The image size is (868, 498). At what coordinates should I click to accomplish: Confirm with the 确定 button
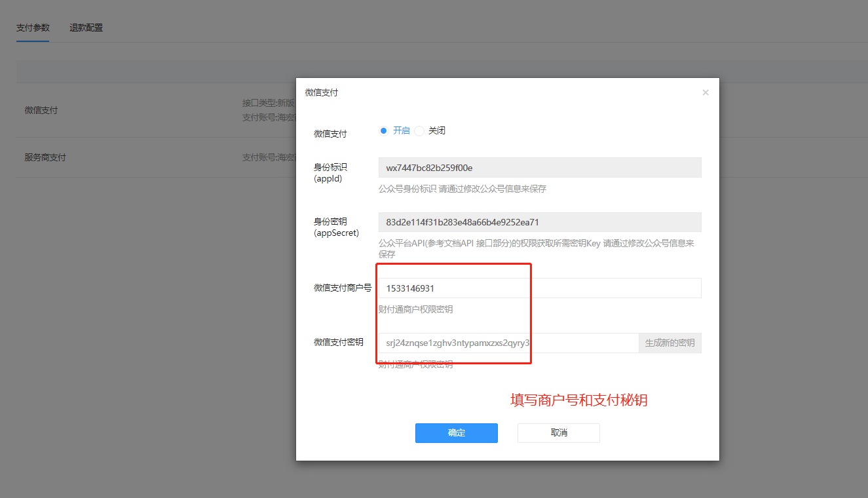[x=457, y=433]
